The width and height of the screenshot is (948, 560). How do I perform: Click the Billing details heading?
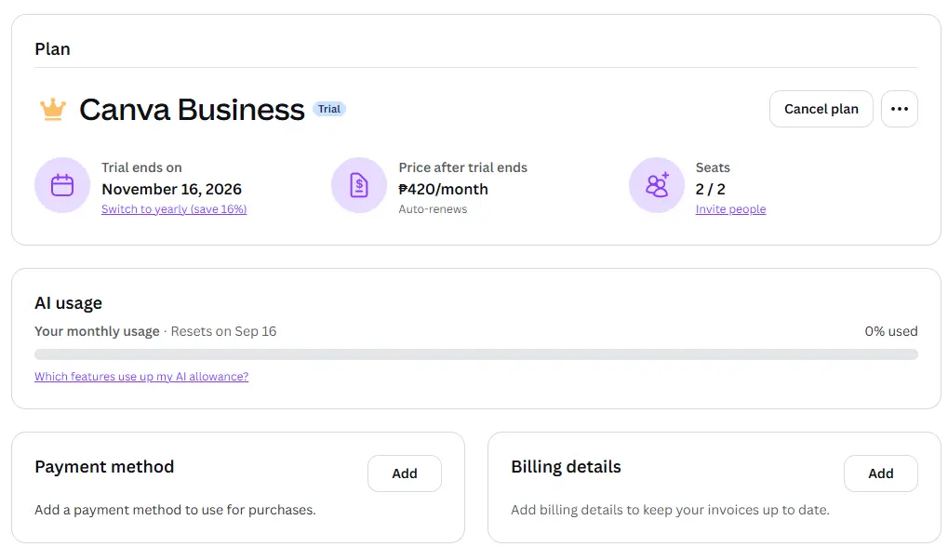[x=566, y=467]
